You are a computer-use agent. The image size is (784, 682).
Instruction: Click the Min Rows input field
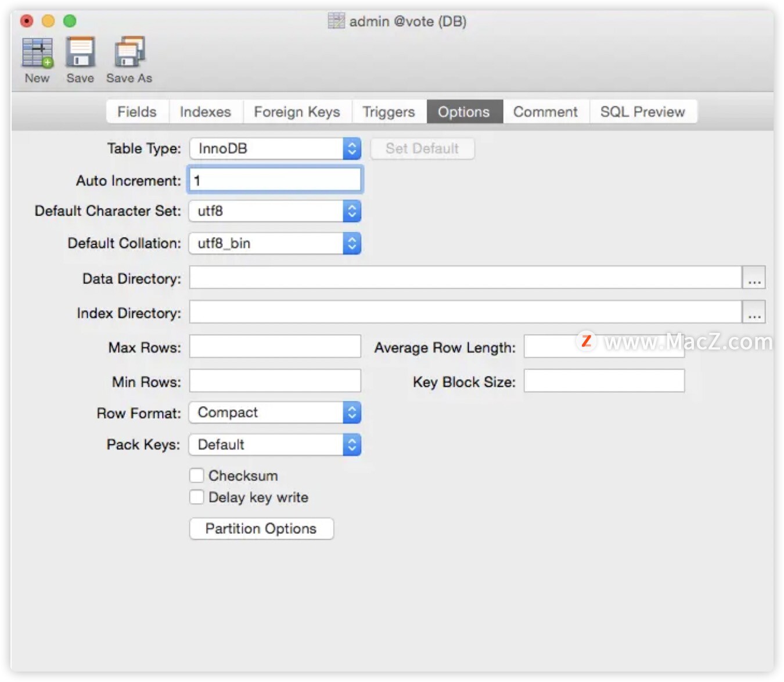[x=275, y=381]
